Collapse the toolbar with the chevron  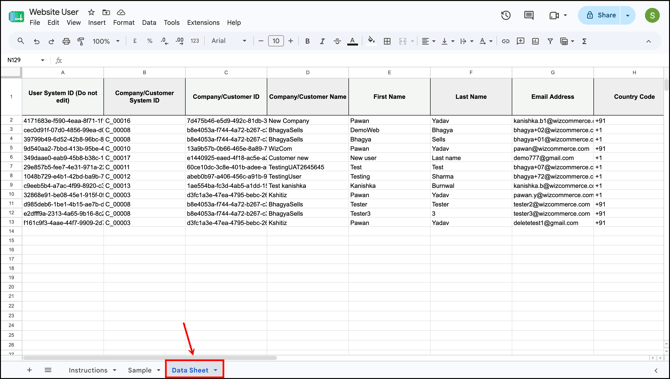[x=649, y=41]
